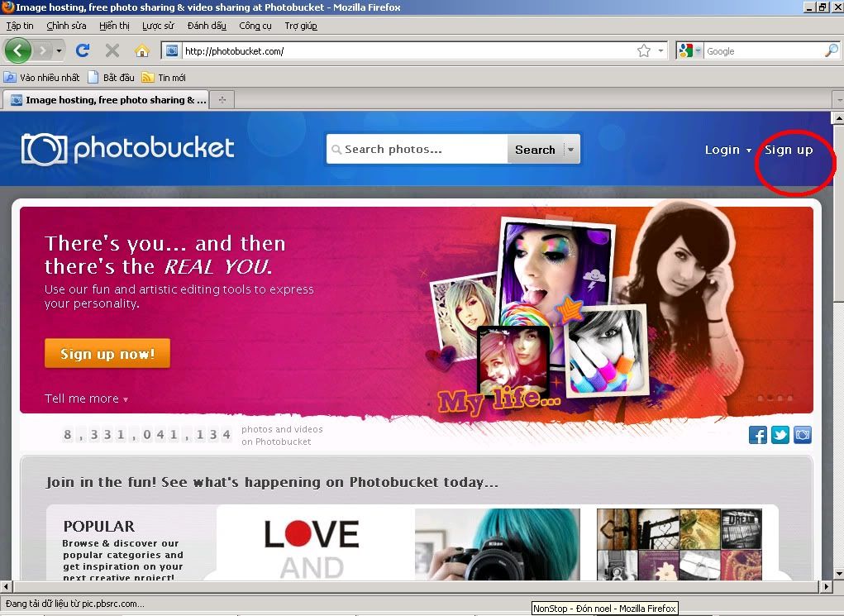844x616 pixels.
Task: Open the Bắt đầu bookmark
Action: 111,78
